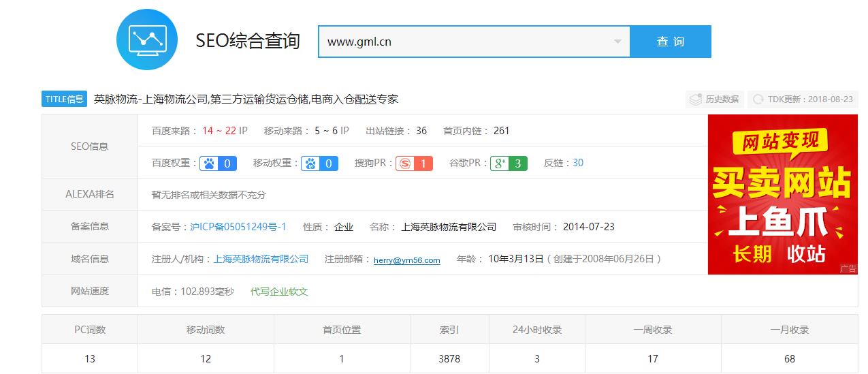Open the 代写企业软文 link
Image resolution: width=868 pixels, height=374 pixels.
(279, 292)
